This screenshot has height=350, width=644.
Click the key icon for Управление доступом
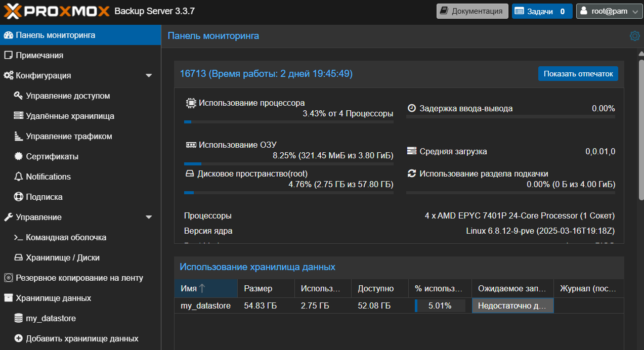click(19, 96)
